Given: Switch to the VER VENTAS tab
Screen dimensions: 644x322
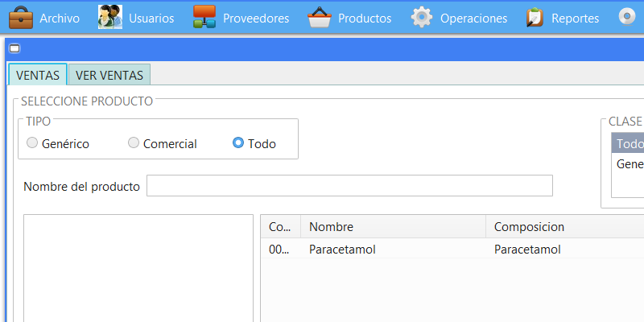Looking at the screenshot, I should coord(109,76).
